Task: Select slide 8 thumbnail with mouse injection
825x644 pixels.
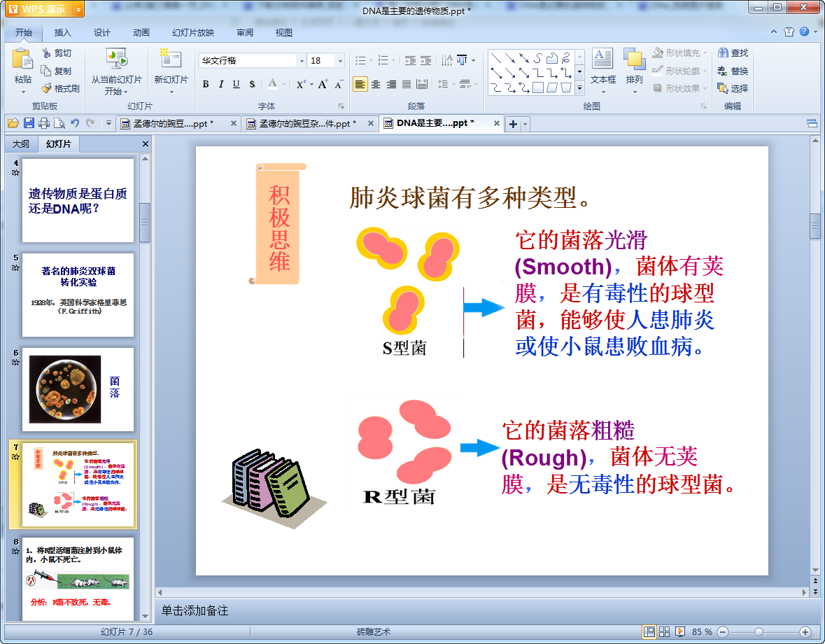Action: click(x=78, y=579)
